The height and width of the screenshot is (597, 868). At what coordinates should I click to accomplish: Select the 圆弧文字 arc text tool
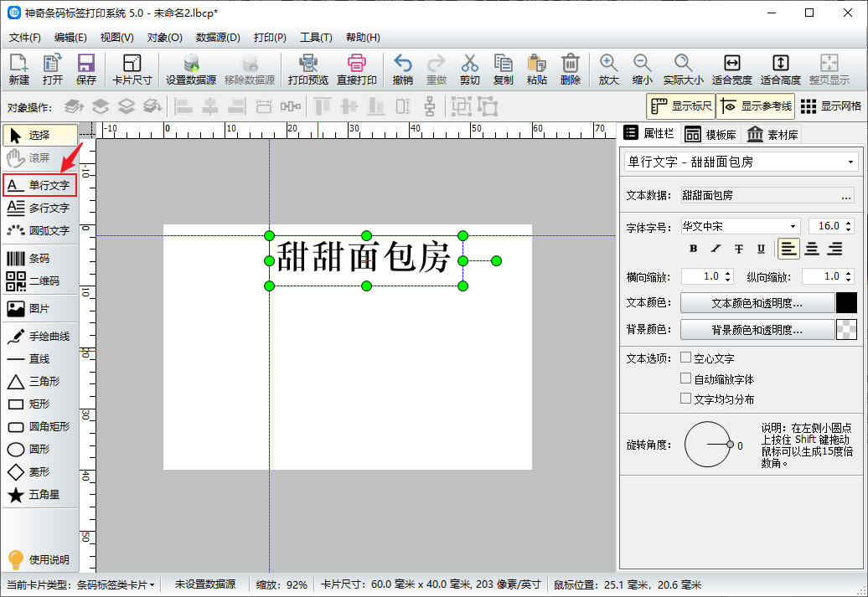tap(39, 230)
